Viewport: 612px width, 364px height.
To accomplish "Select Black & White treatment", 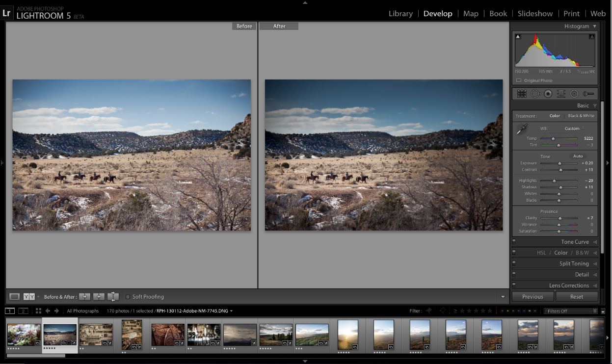I will (581, 116).
